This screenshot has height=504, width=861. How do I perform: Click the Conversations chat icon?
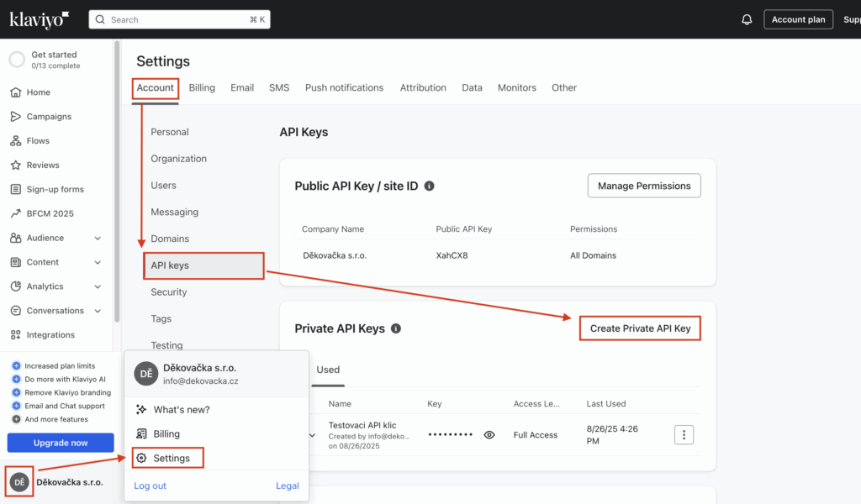coord(15,311)
